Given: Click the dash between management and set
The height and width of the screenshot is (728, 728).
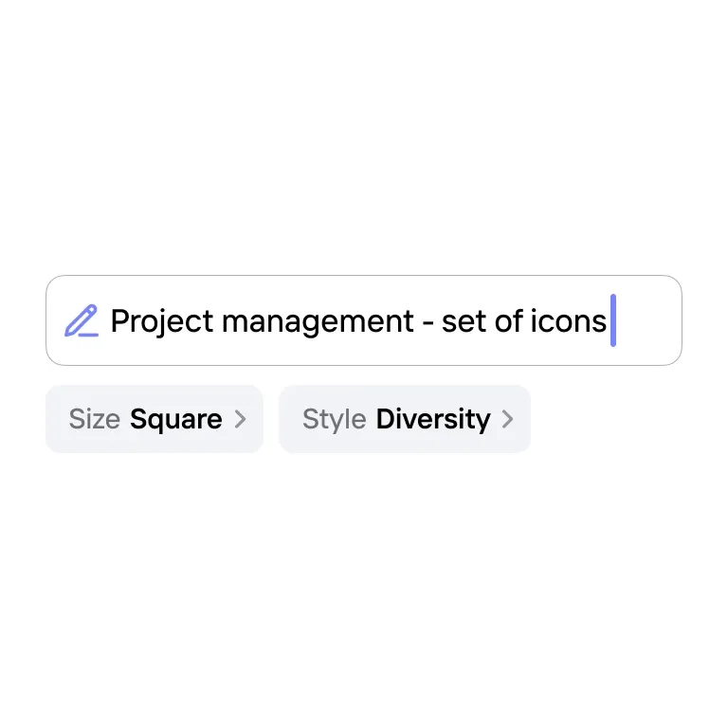Looking at the screenshot, I should coord(428,322).
